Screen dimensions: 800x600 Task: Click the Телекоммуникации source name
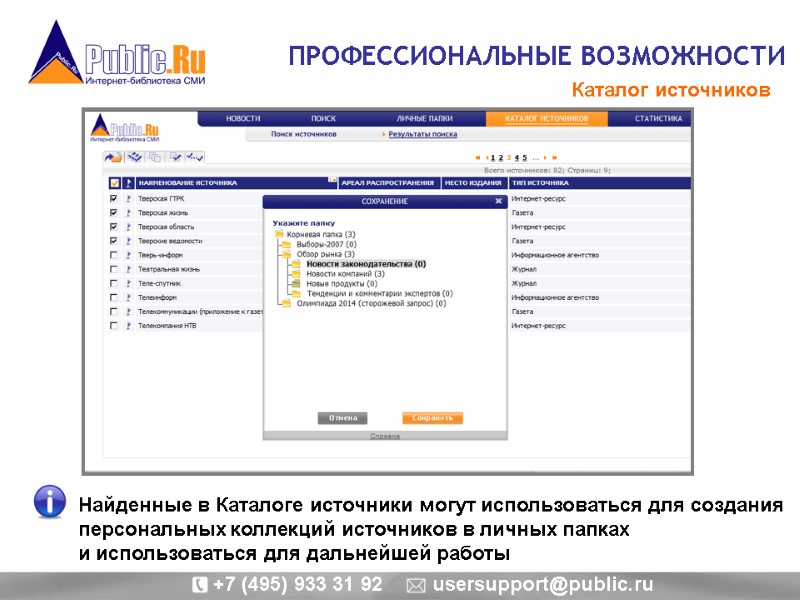point(200,311)
